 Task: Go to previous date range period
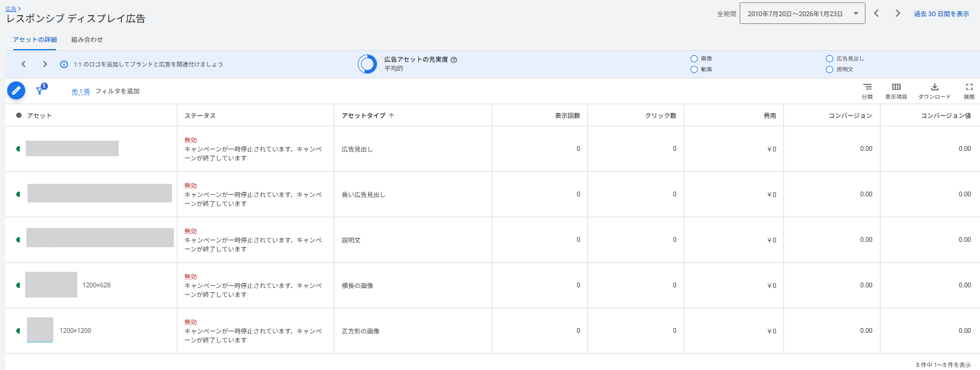pyautogui.click(x=876, y=14)
